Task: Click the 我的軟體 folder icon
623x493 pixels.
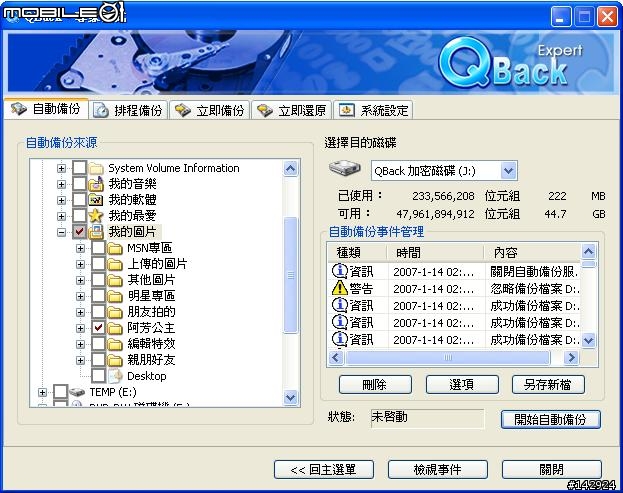Action: click(x=96, y=200)
